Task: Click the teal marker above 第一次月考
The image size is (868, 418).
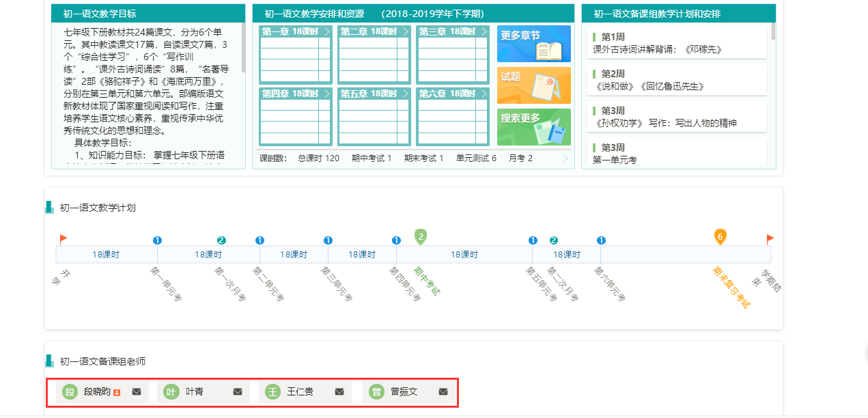Action: coord(221,240)
